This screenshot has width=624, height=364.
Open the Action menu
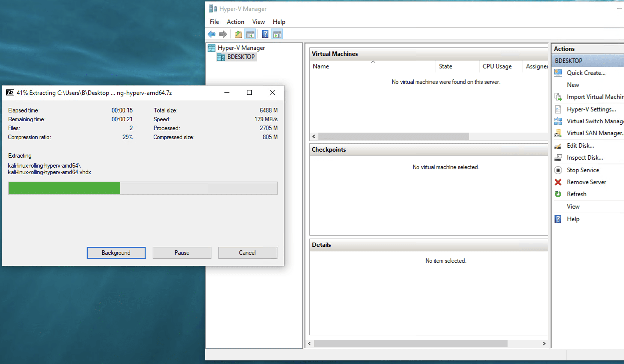[x=235, y=22]
